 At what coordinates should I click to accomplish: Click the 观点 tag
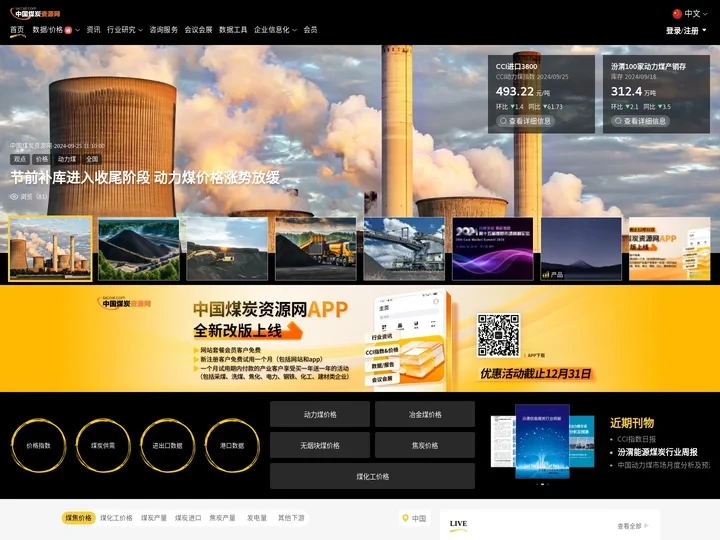click(x=20, y=159)
